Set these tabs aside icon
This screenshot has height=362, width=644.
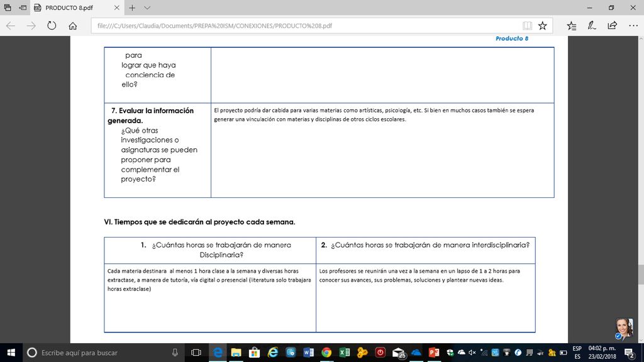[23, 8]
